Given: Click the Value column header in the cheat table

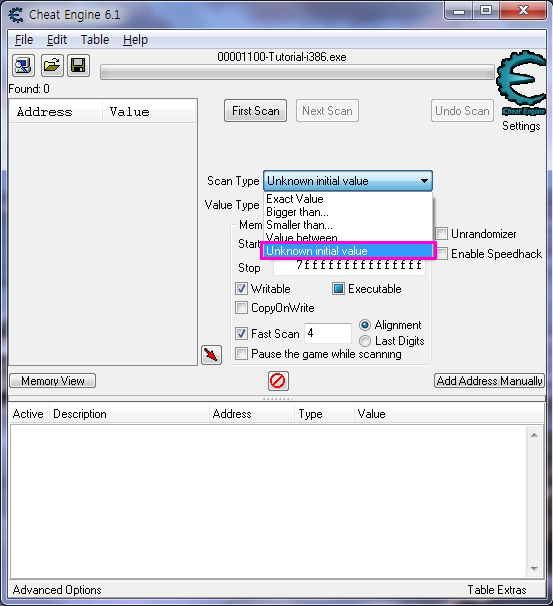Looking at the screenshot, I should (x=448, y=414).
